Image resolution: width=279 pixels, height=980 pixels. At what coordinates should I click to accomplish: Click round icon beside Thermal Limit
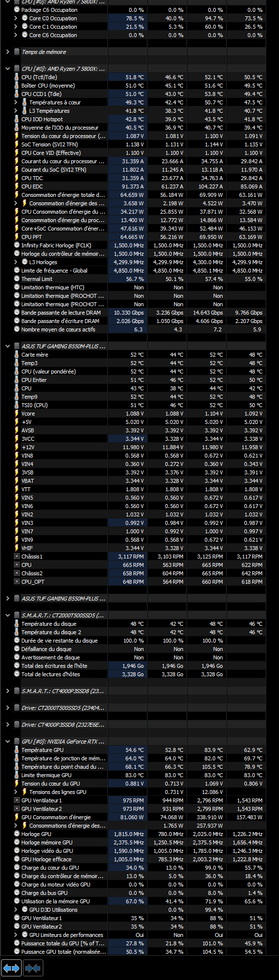pyautogui.click(x=17, y=279)
